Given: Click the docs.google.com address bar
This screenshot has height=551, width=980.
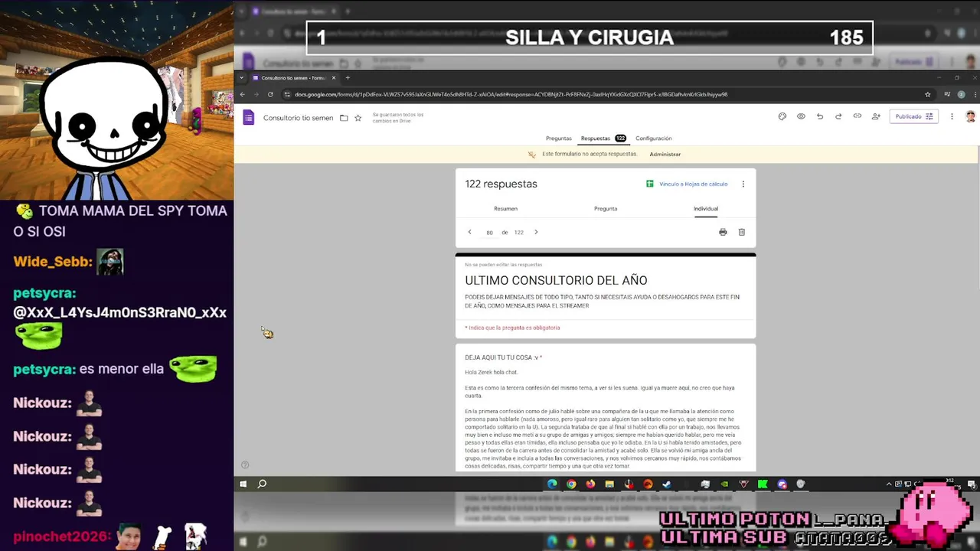Looking at the screenshot, I should click(511, 94).
